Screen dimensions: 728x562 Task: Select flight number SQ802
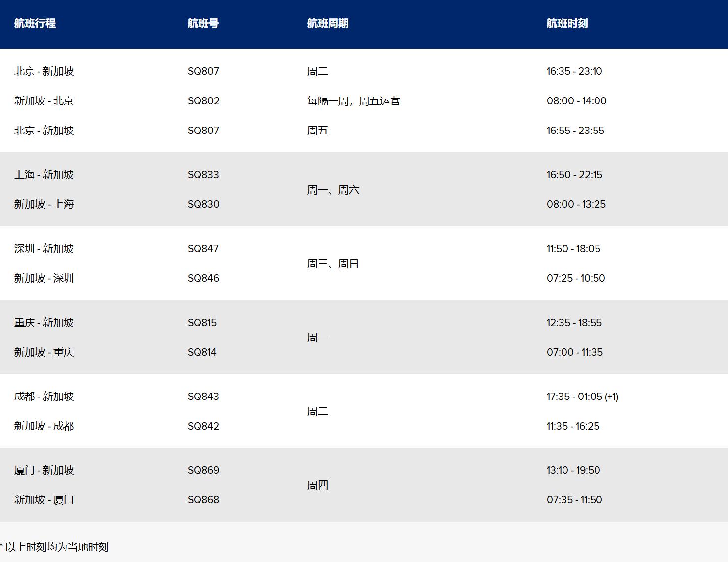[x=203, y=101]
